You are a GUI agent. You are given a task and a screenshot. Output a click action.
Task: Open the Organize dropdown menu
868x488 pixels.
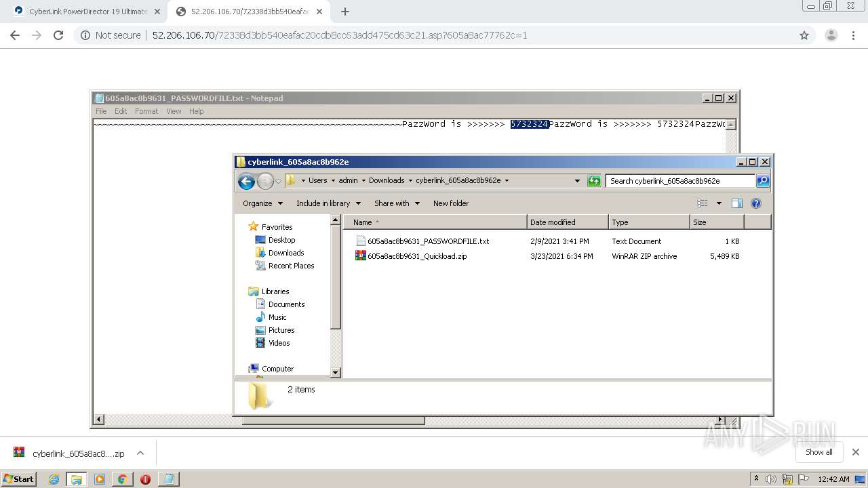262,203
